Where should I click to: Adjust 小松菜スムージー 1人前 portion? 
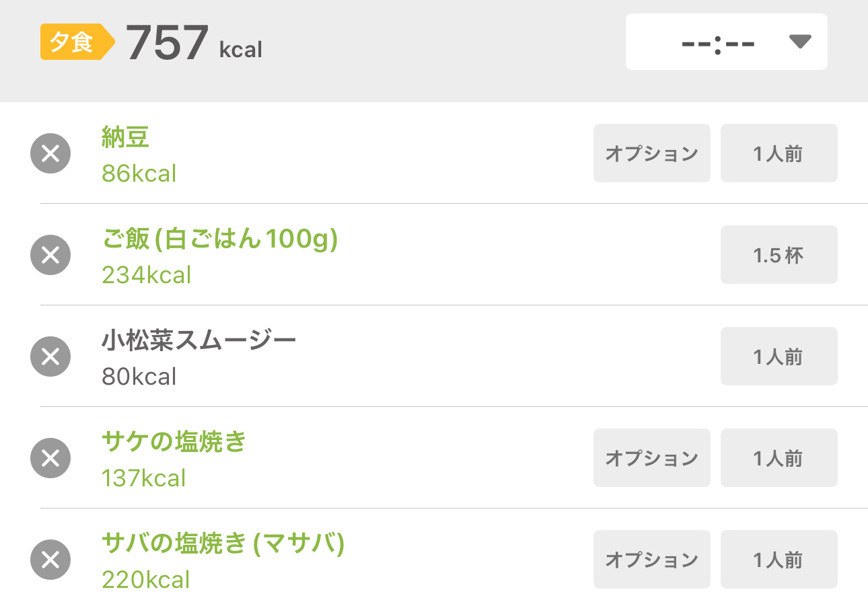(x=779, y=357)
